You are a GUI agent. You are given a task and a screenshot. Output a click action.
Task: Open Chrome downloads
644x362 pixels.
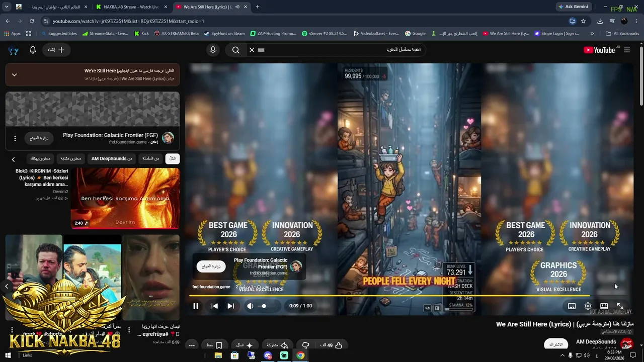600,21
